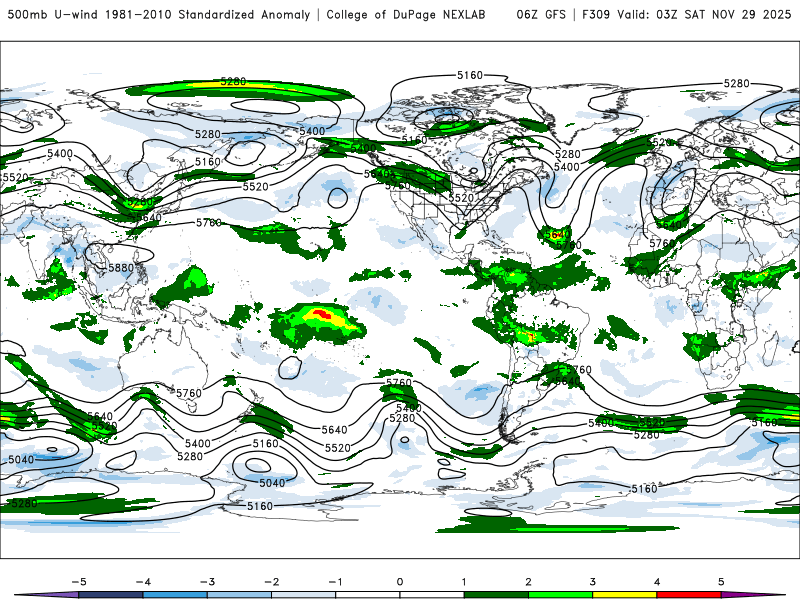
Task: Click the colorbar tick label "0"
Action: (399, 582)
